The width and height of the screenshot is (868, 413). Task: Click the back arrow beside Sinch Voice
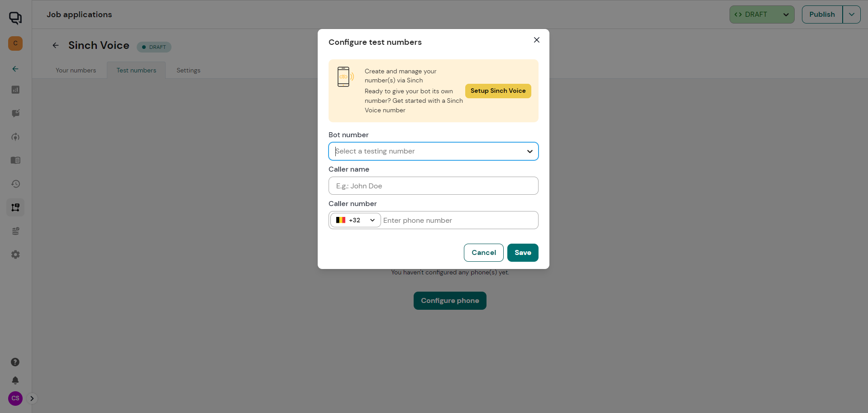pyautogui.click(x=56, y=45)
